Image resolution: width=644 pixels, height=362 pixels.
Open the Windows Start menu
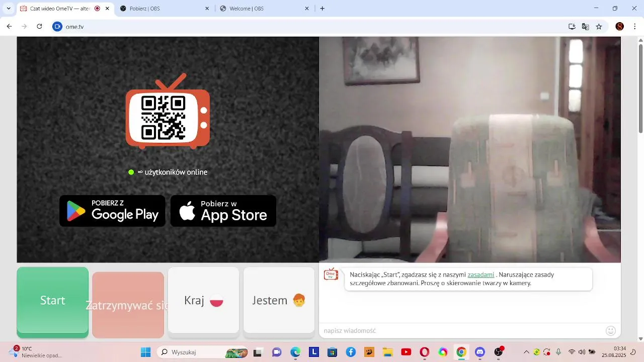[x=146, y=352]
